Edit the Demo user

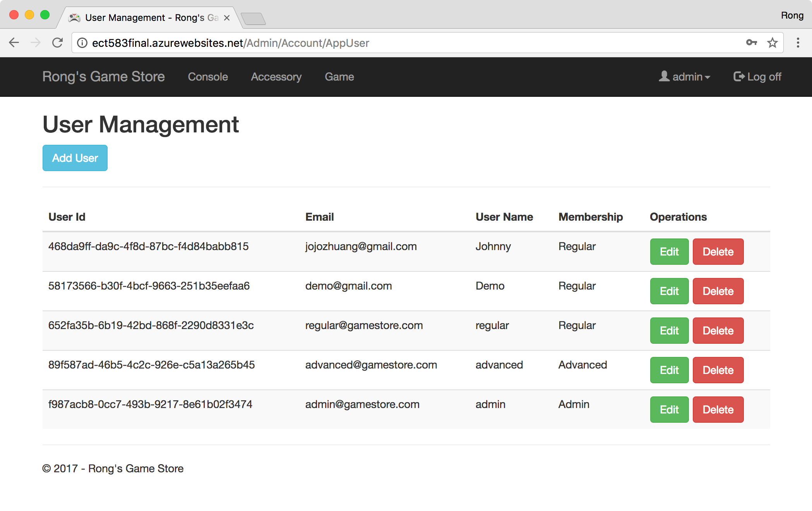point(669,291)
